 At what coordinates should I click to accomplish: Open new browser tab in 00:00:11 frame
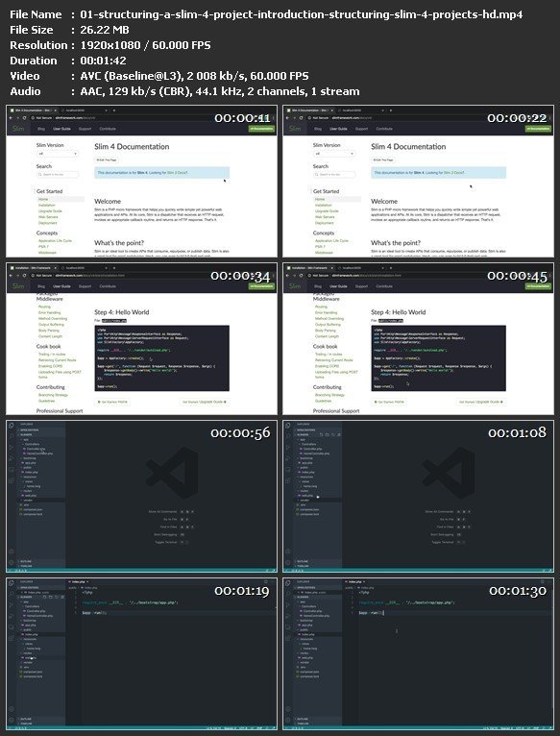click(x=114, y=110)
